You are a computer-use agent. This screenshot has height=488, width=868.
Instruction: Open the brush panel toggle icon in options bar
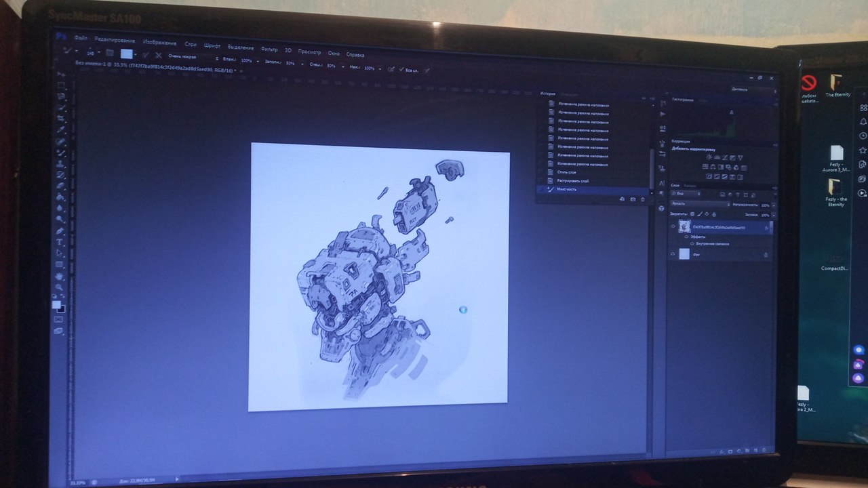(x=109, y=53)
